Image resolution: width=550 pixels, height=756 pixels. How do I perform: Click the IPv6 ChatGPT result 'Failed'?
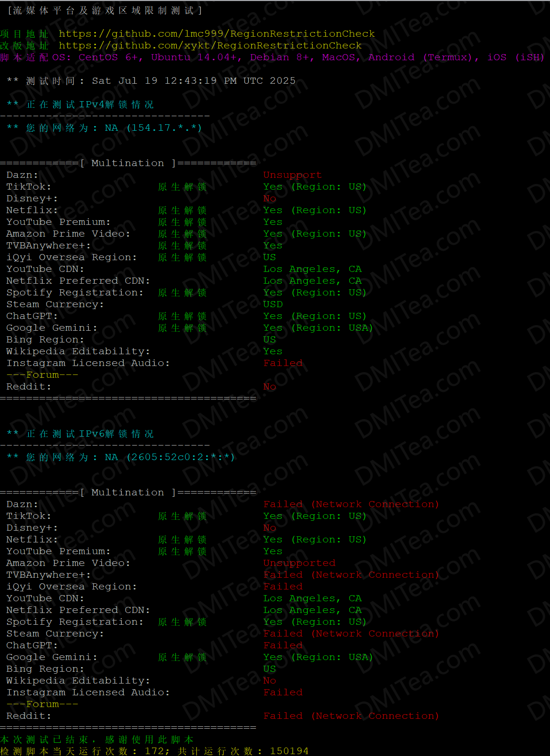coord(283,645)
